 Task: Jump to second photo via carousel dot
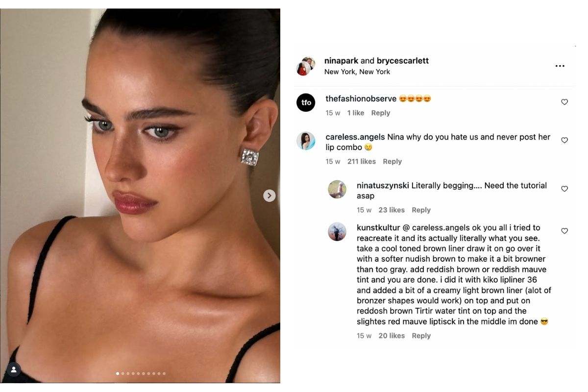pyautogui.click(x=122, y=373)
